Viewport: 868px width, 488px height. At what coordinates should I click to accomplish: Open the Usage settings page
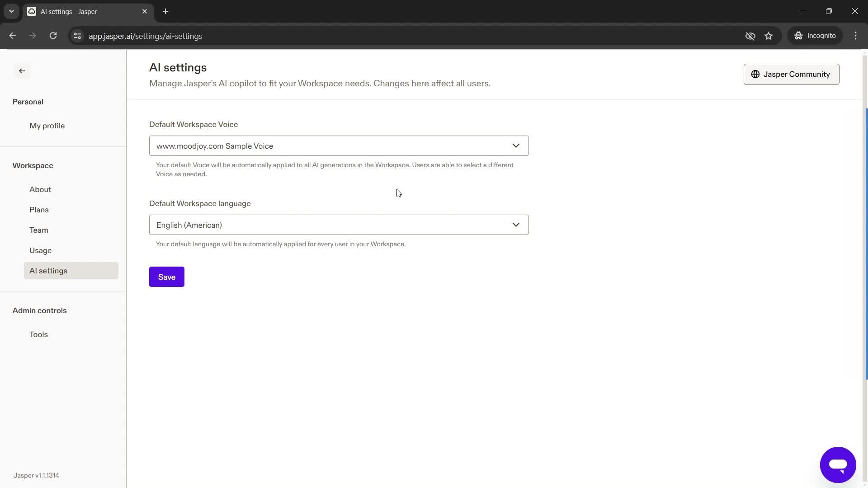pyautogui.click(x=41, y=250)
